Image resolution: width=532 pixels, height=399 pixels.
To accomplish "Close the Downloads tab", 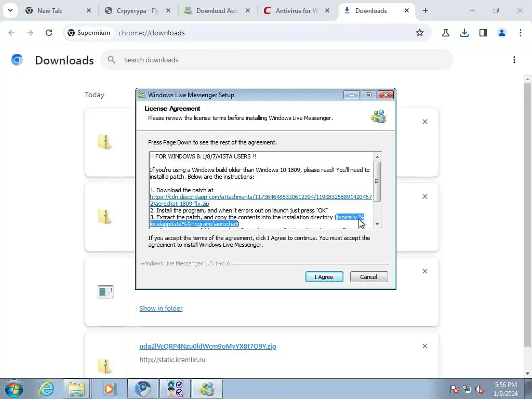I will pyautogui.click(x=406, y=10).
